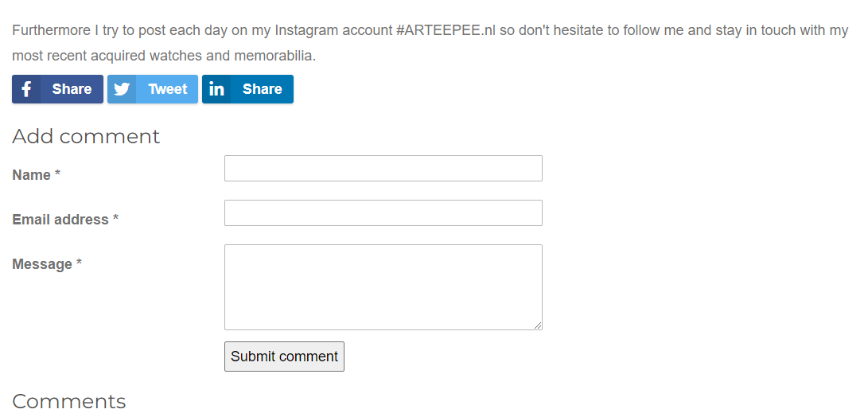This screenshot has height=417, width=868.
Task: Click the Facebook logo icon
Action: coord(26,89)
